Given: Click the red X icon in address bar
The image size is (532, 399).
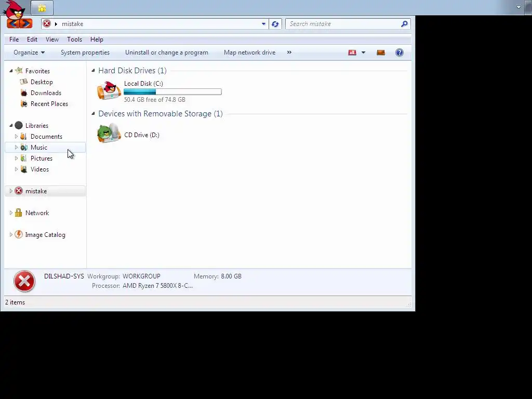Looking at the screenshot, I should [47, 23].
